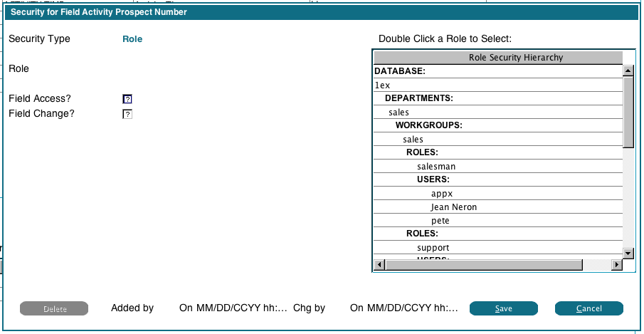This screenshot has width=644, height=334.
Task: Click the Save button
Action: 504,308
